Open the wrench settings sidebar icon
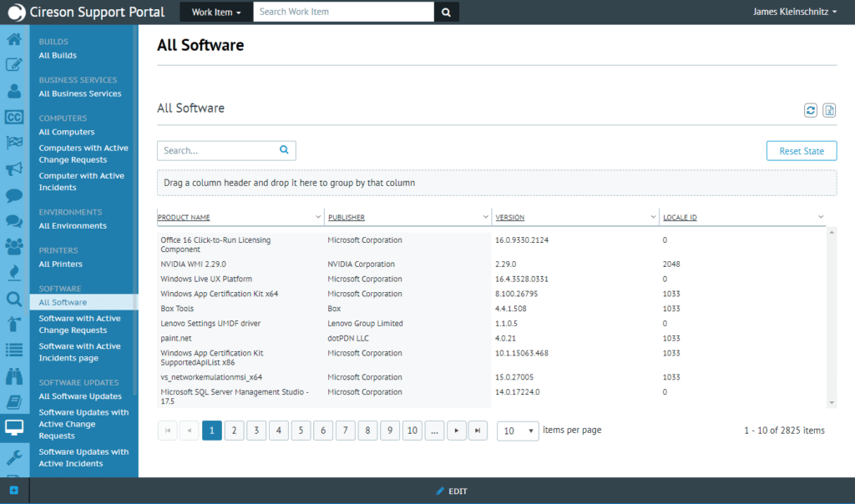 (x=14, y=456)
